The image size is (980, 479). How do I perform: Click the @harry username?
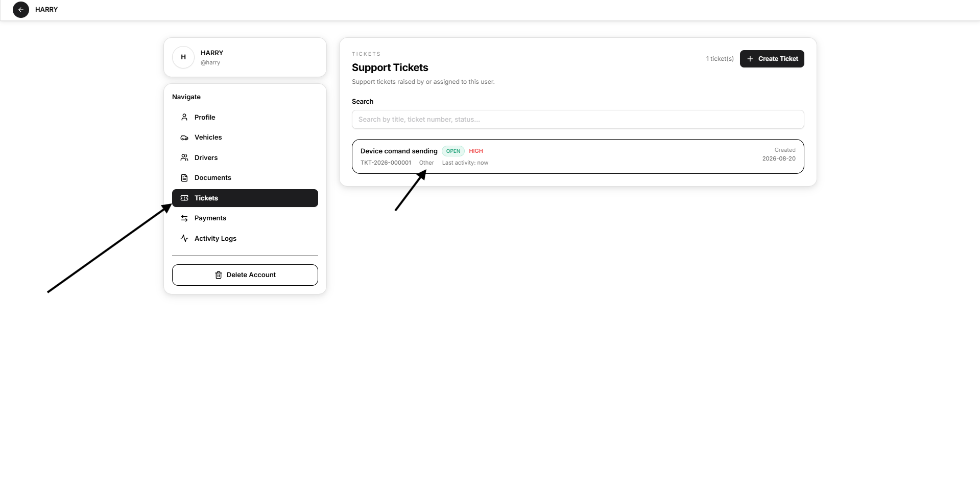point(210,62)
